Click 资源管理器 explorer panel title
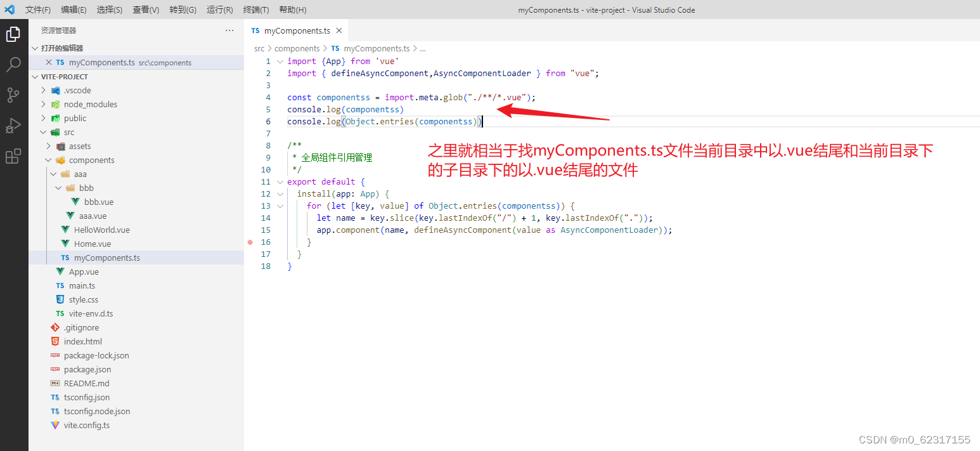 [x=59, y=30]
